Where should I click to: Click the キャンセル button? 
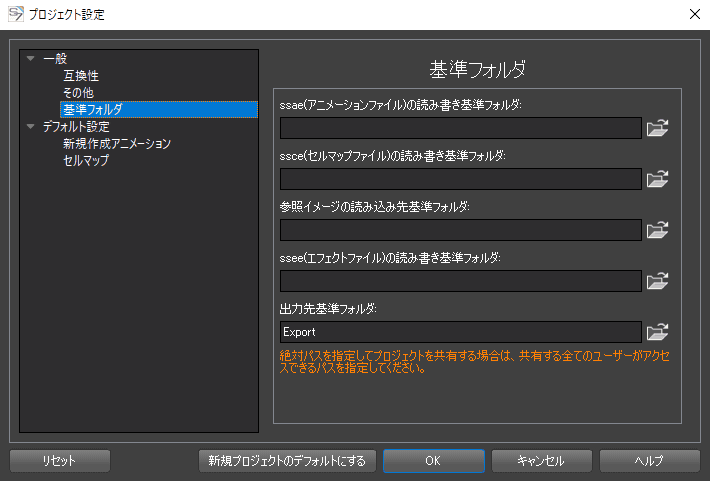(x=542, y=461)
